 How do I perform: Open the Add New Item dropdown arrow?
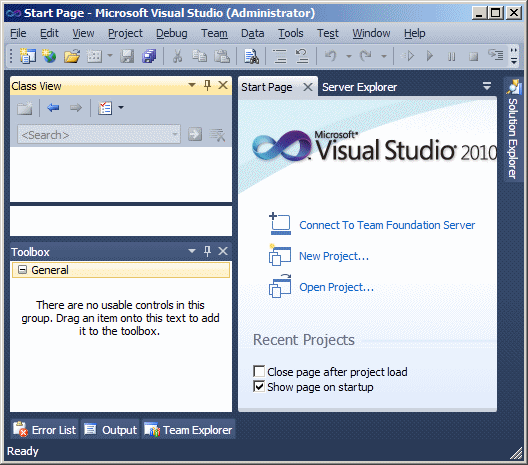[x=110, y=56]
